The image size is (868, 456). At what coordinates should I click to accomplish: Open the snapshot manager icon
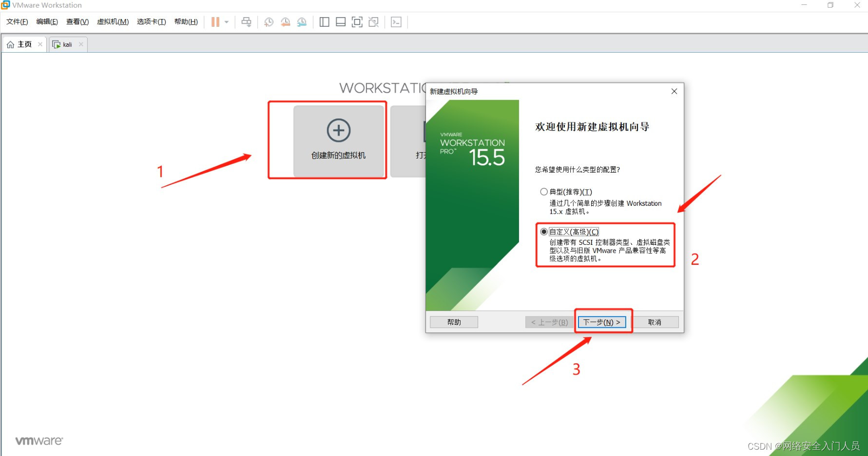(x=302, y=22)
